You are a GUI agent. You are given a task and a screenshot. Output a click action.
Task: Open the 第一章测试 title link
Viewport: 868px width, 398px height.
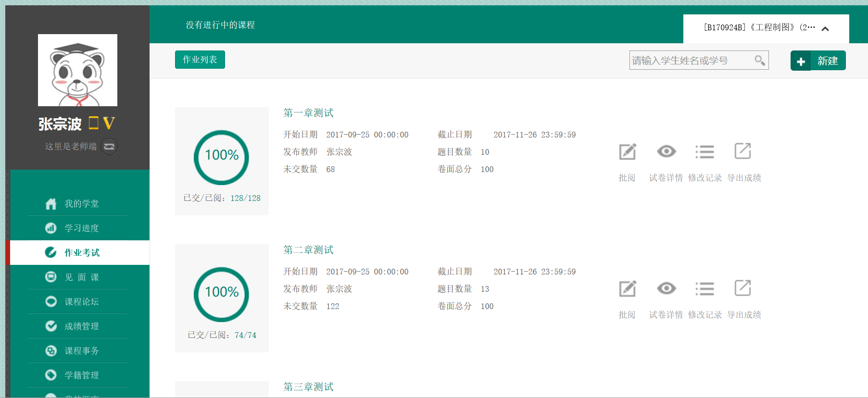pyautogui.click(x=308, y=113)
